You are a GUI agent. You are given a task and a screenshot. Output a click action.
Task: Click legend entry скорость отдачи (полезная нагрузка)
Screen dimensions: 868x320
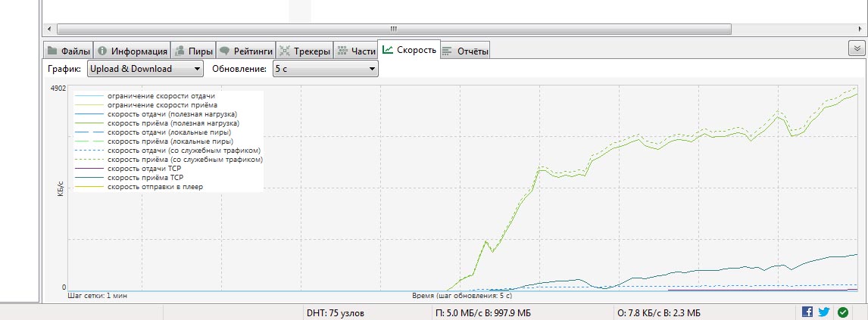coord(172,113)
